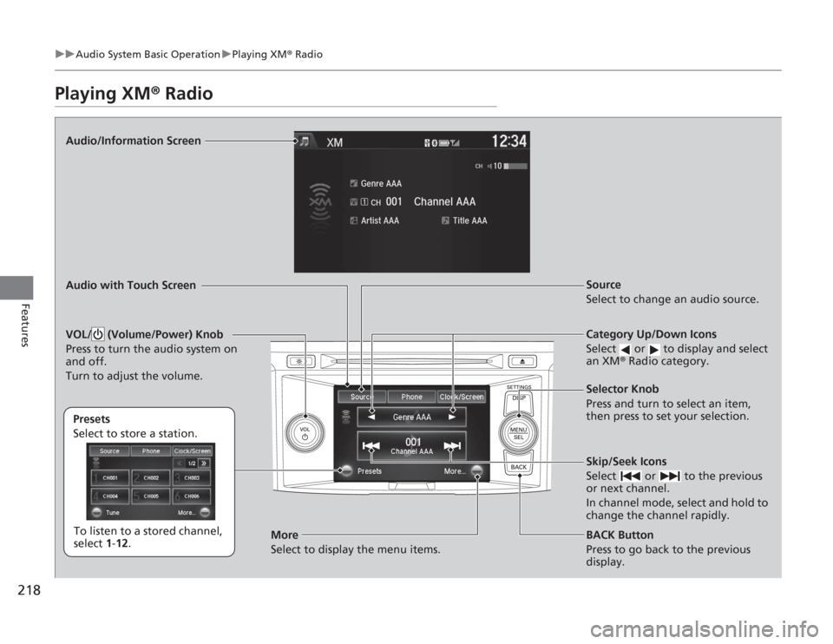The height and width of the screenshot is (644, 833).
Task: Click the page number 218
Action: 29,590
